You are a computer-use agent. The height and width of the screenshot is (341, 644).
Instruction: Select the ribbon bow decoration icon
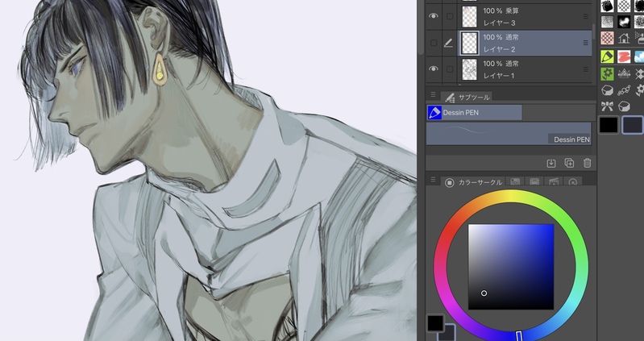point(607,106)
